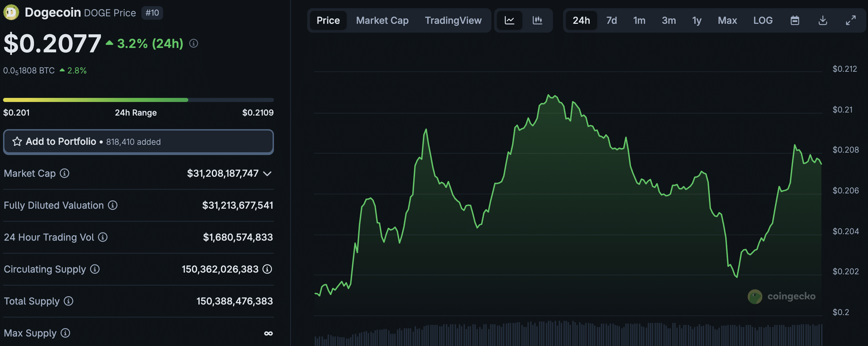Switch to the Market Cap chart tab
868x346 pixels.
(x=382, y=20)
